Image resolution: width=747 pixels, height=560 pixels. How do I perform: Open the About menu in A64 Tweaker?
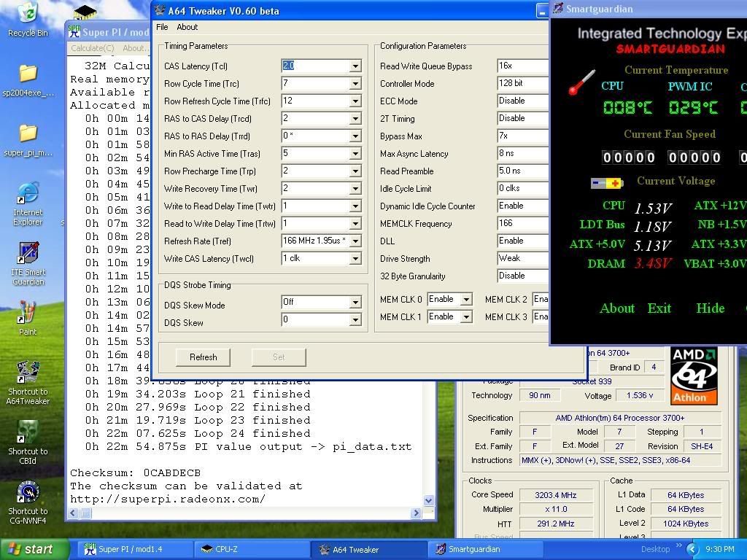point(187,27)
